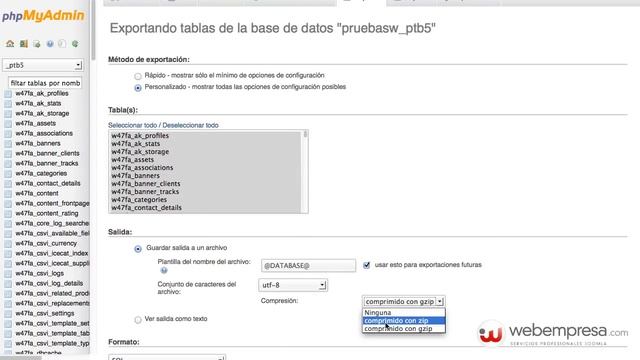Screen dimensions: 640x360
Task: Click the Seleccionar todo link
Action: coord(132,125)
